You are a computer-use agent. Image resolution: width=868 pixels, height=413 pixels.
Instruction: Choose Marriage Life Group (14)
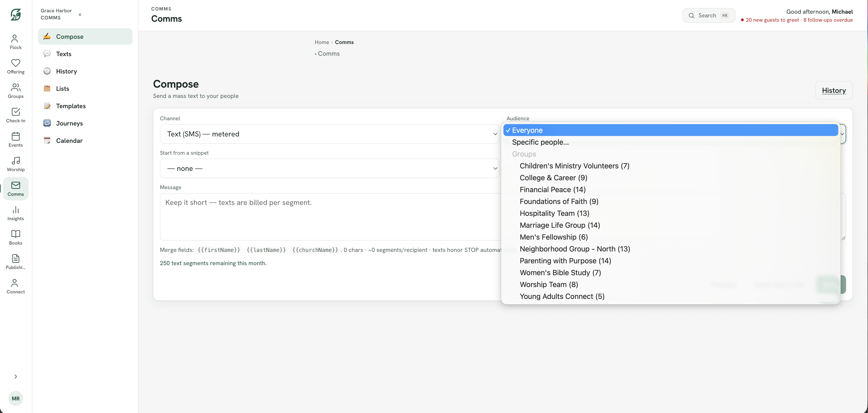(x=671, y=225)
